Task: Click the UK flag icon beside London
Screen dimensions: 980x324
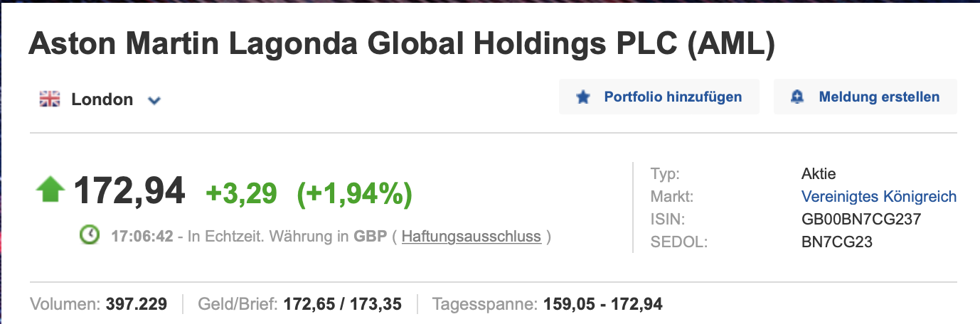Action: [x=50, y=99]
